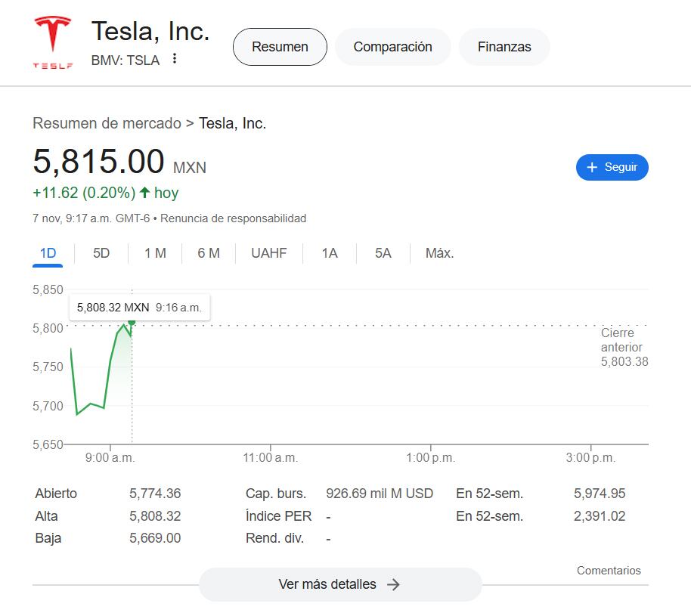Switch to the UAHF chart view
The image size is (691, 616).
268,253
